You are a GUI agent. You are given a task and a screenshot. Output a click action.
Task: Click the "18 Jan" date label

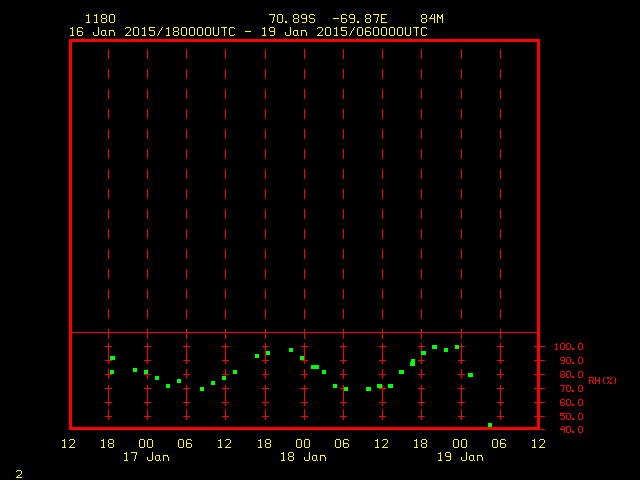coord(303,457)
